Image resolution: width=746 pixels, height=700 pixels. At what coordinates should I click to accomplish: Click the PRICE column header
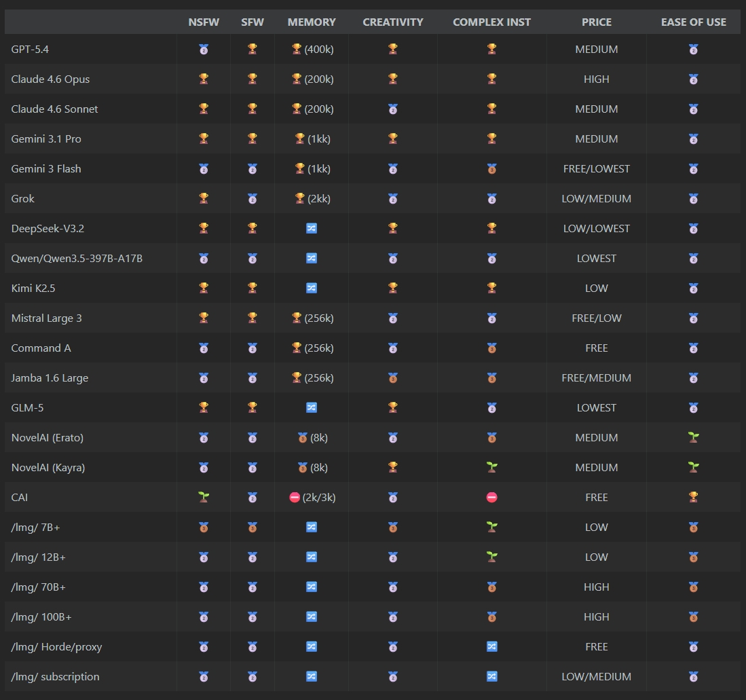pos(596,22)
